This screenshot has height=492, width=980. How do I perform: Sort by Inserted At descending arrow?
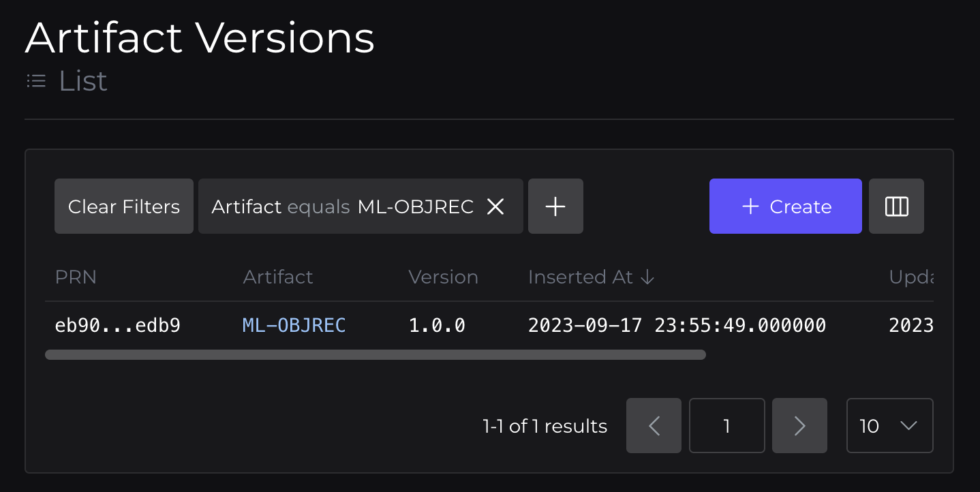[x=647, y=277]
